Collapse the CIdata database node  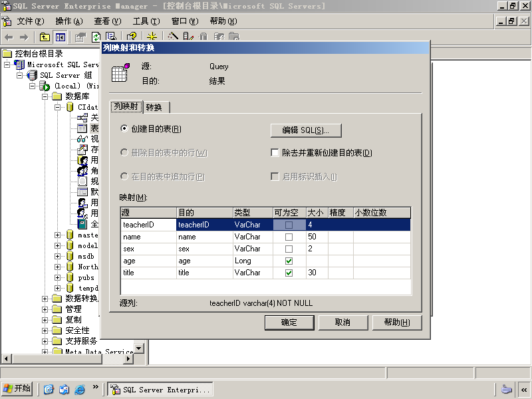pyautogui.click(x=58, y=107)
